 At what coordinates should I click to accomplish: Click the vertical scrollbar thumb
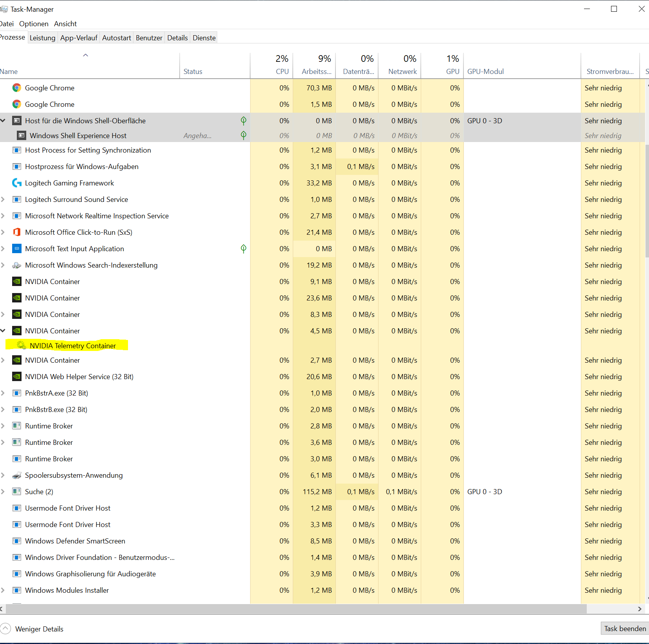(647, 200)
